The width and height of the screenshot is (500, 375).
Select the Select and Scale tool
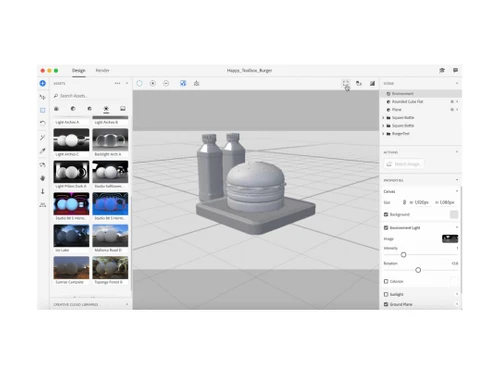pos(43,110)
